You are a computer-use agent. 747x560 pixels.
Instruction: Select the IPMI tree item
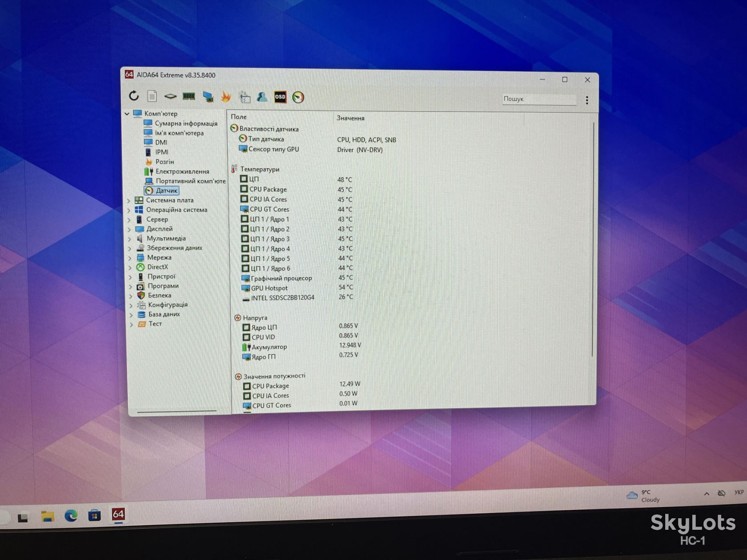pyautogui.click(x=157, y=152)
